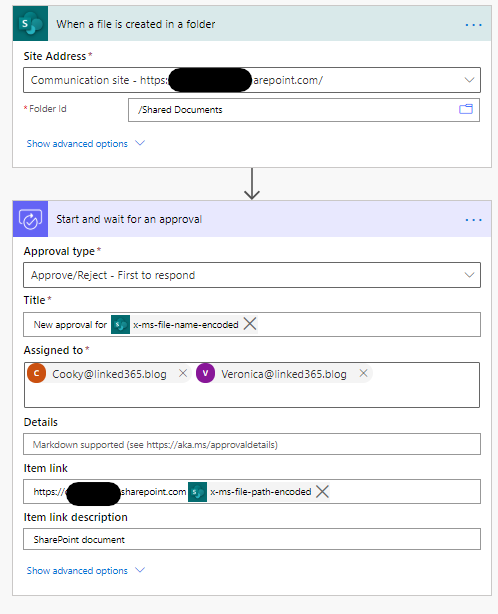Viewport: 498px width, 614px height.
Task: Expand the Site Address dropdown
Action: click(469, 80)
